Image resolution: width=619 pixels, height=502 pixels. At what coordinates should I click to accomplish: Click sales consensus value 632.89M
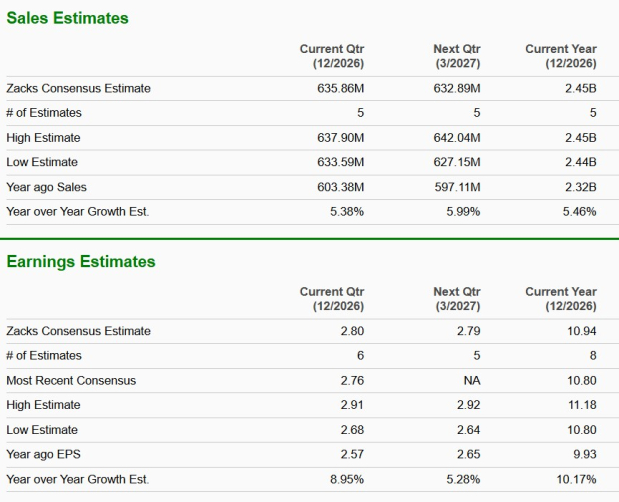[x=457, y=88]
